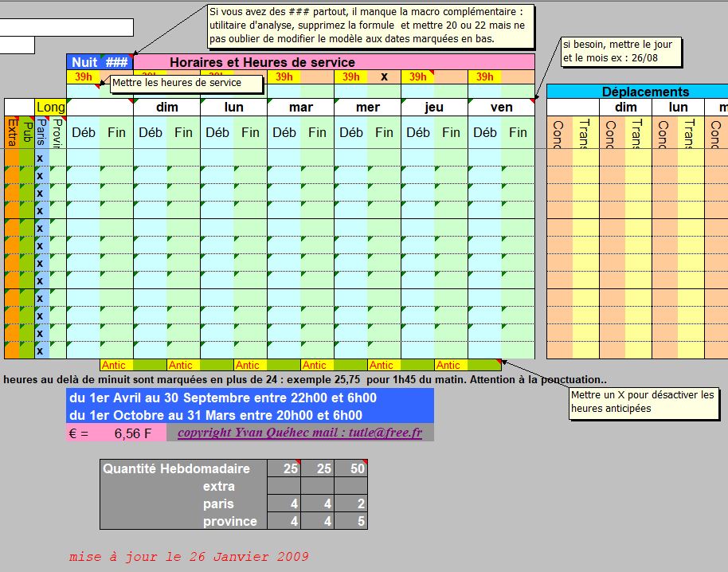Select the '6,56 F' value cell

coord(133,433)
